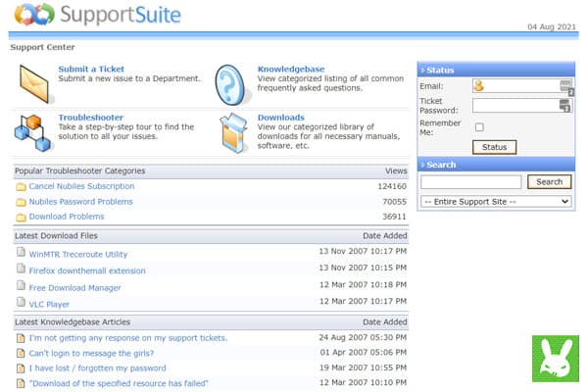Open the Entire Support Site dropdown
The image size is (588, 392).
point(496,201)
